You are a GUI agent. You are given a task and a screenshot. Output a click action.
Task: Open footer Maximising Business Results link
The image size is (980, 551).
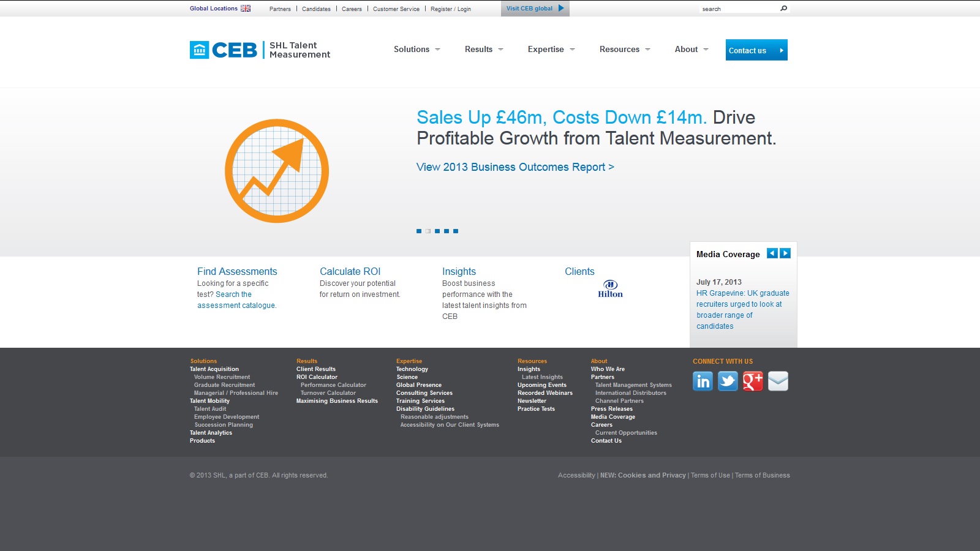pos(337,401)
